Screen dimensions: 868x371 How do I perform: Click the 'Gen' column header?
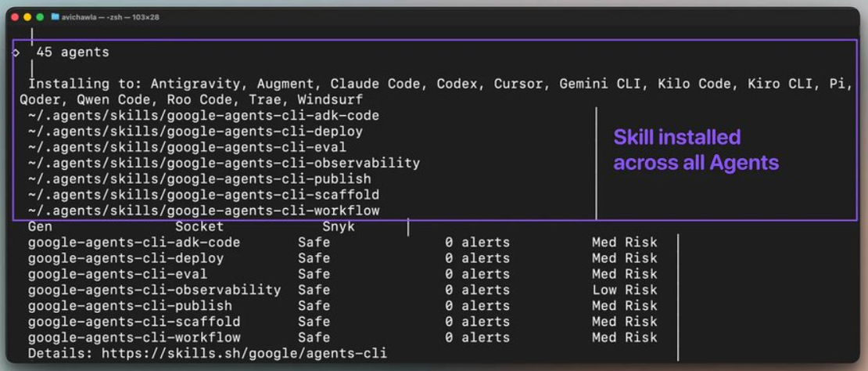click(x=40, y=226)
